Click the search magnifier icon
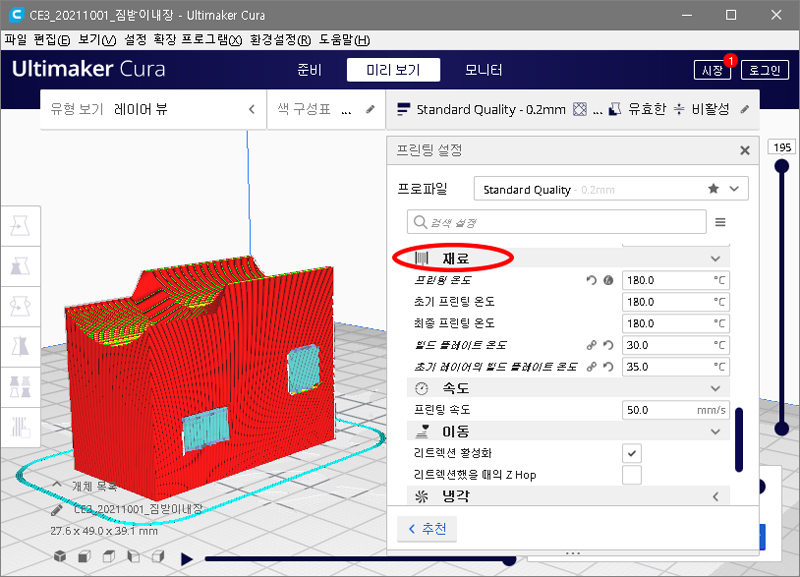 click(x=420, y=222)
